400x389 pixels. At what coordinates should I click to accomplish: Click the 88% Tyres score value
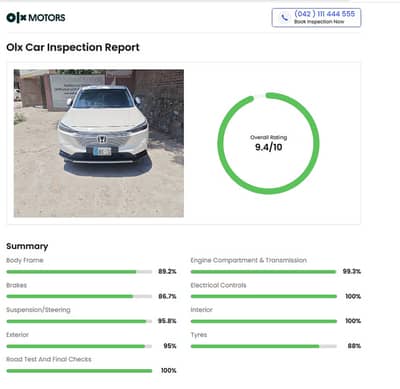[x=354, y=346]
